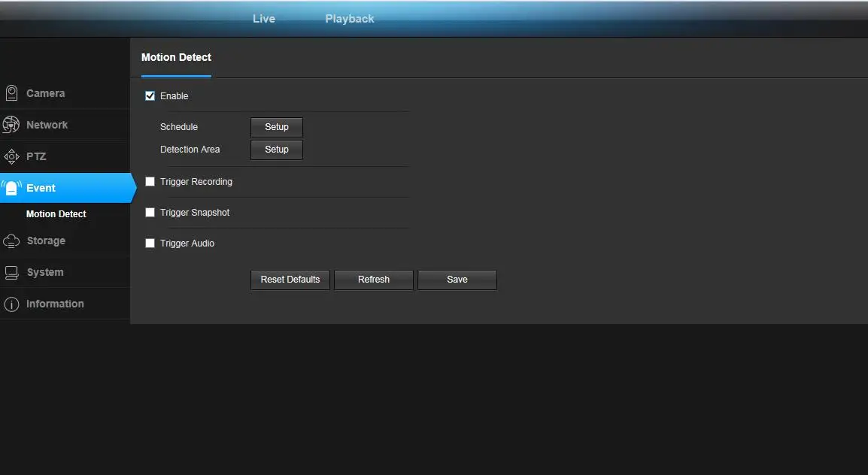Save the motion detect settings

click(x=457, y=280)
